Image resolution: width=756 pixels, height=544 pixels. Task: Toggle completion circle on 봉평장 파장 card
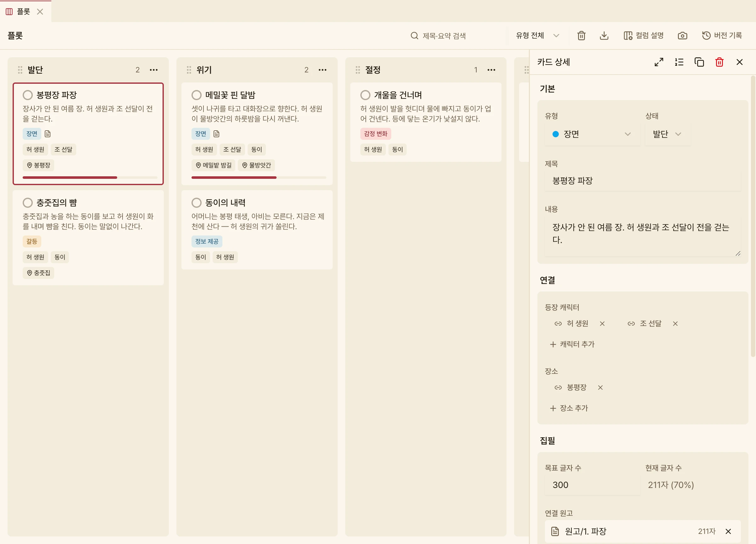[x=28, y=95]
